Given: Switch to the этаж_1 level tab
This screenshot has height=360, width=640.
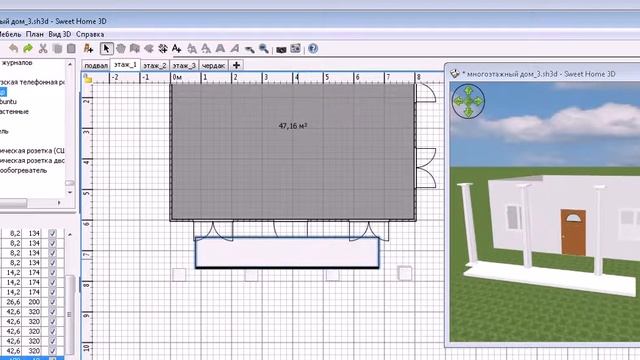Looking at the screenshot, I should (x=125, y=64).
